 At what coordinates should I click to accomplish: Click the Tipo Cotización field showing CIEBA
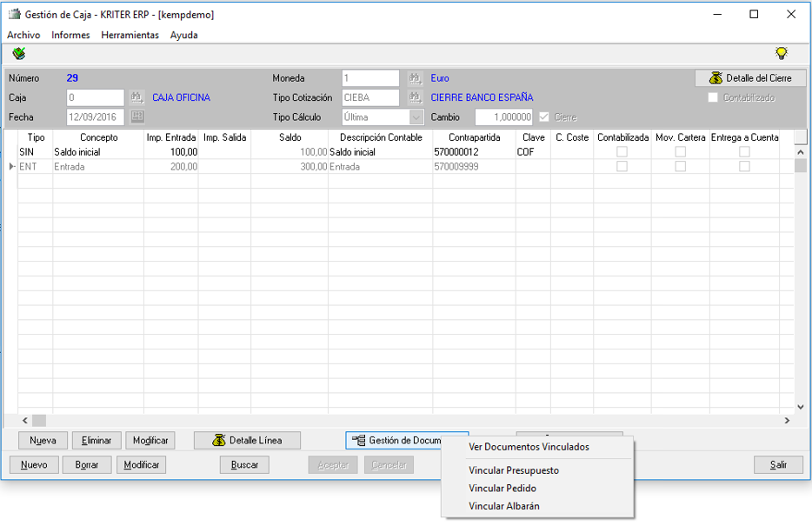tap(370, 97)
